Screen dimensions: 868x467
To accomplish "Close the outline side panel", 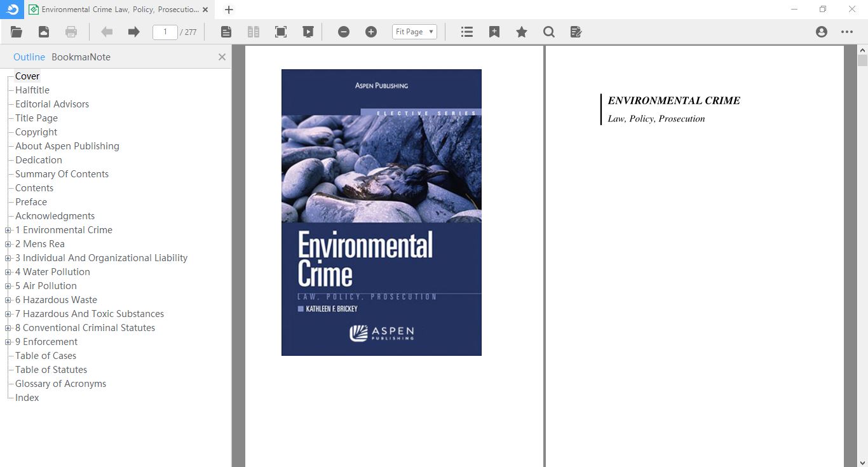I will [x=222, y=57].
